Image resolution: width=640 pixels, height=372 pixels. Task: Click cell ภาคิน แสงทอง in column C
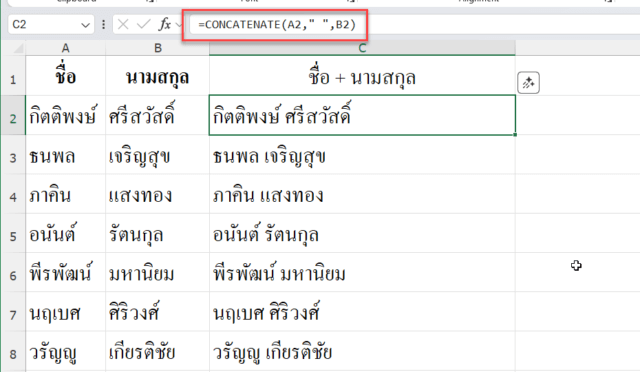point(362,194)
